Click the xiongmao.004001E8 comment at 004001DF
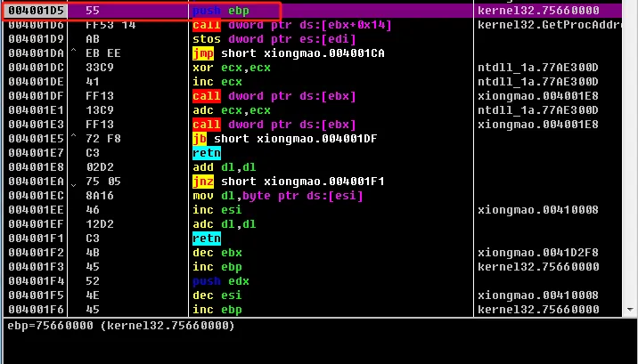 click(x=538, y=96)
